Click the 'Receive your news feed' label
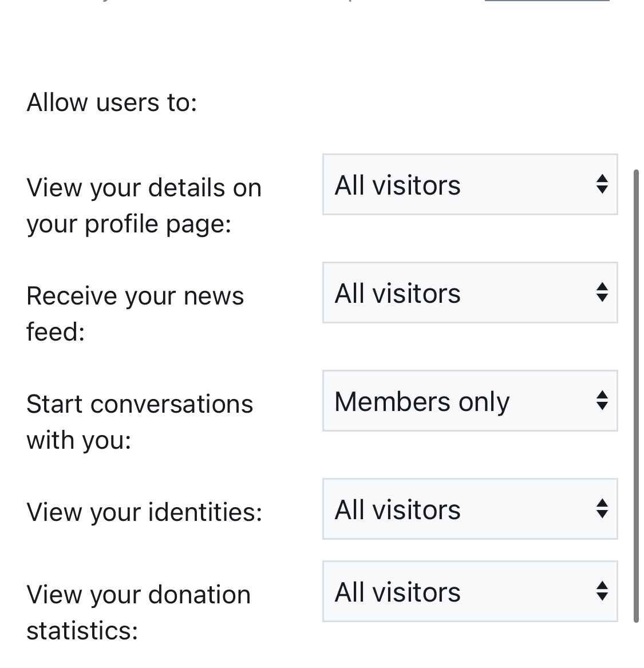The height and width of the screenshot is (668, 644). tap(135, 314)
